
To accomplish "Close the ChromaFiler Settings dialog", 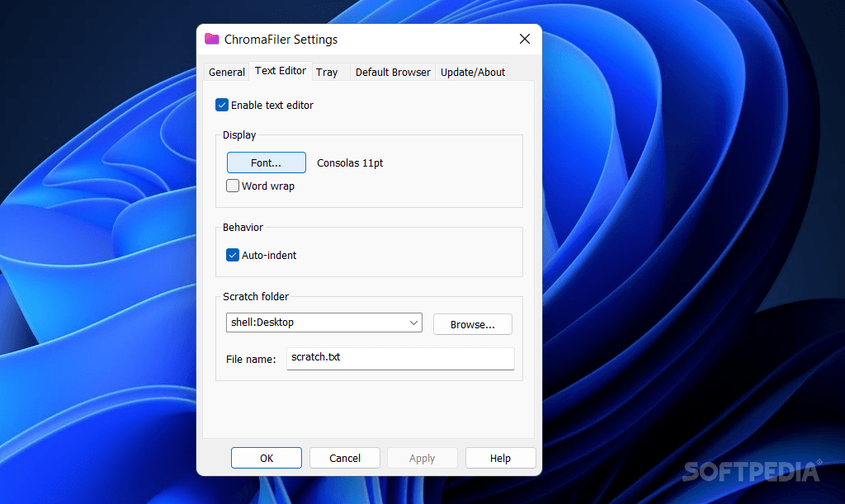I will (x=524, y=39).
